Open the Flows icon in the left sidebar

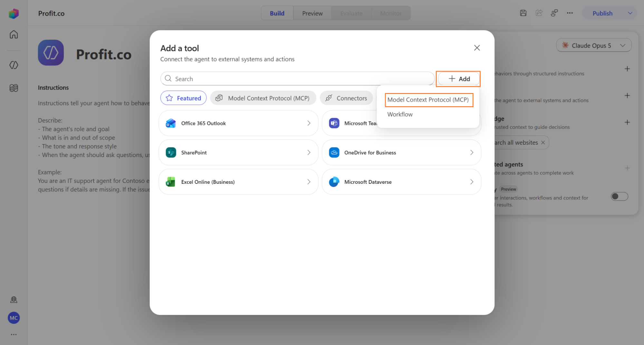point(14,88)
